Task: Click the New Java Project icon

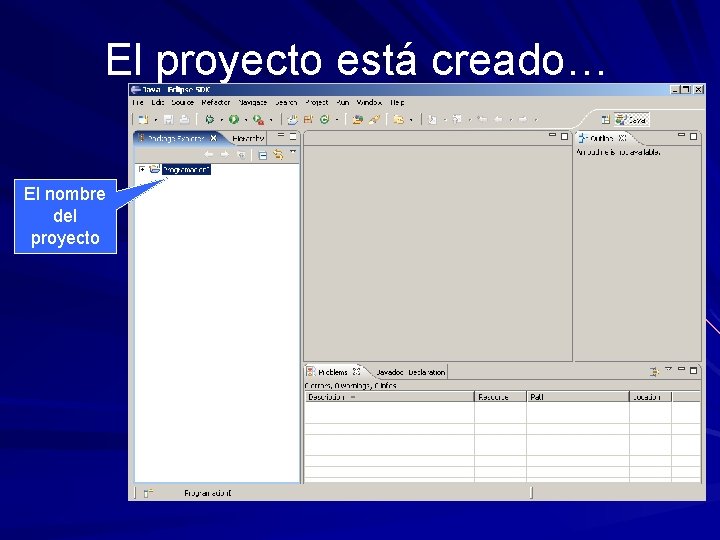Action: 292,120
